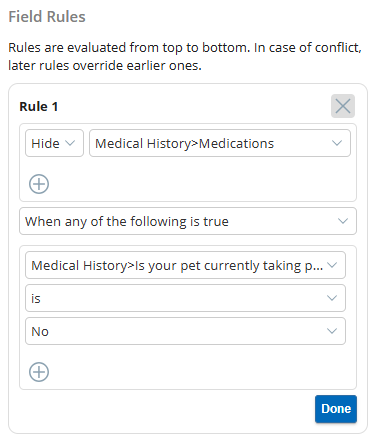Open the "Is your pet currently taking p..." dropdown
This screenshot has width=379, height=444.
(185, 265)
